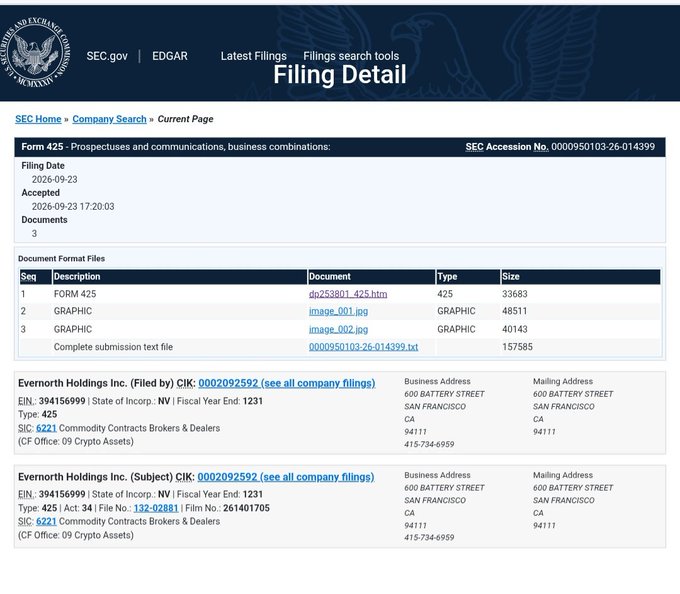Click the Documents count value 3
680x594 pixels.
pyautogui.click(x=34, y=234)
